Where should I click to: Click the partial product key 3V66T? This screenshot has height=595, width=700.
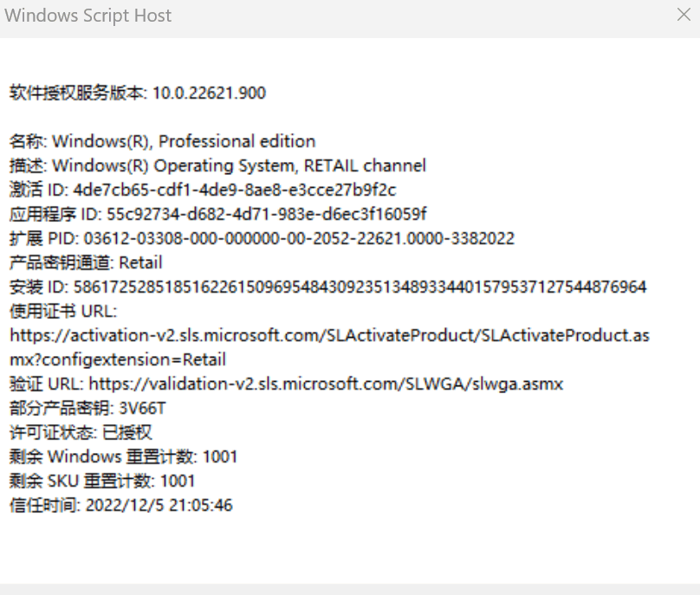pyautogui.click(x=142, y=409)
